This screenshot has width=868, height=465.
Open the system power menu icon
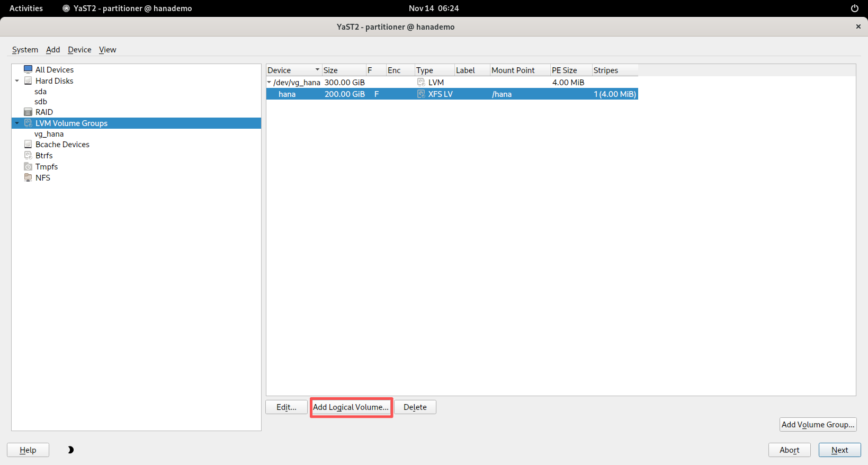coord(854,8)
